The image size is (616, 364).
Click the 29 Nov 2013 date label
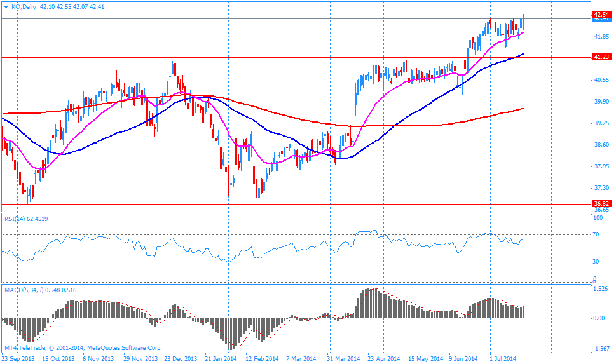[x=140, y=358]
